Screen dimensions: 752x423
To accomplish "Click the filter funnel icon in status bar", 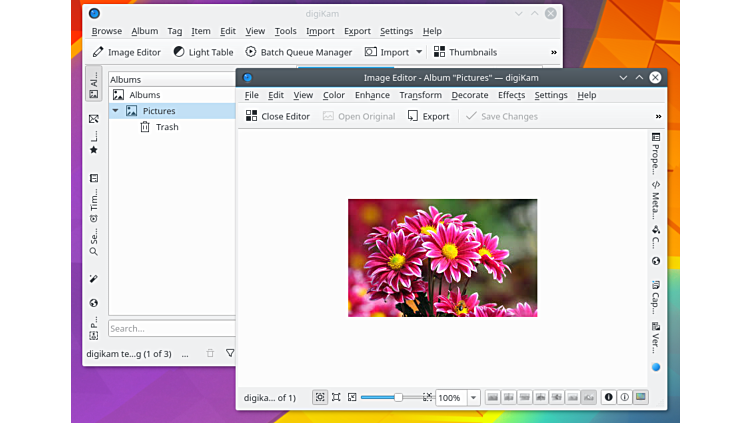I will (230, 353).
